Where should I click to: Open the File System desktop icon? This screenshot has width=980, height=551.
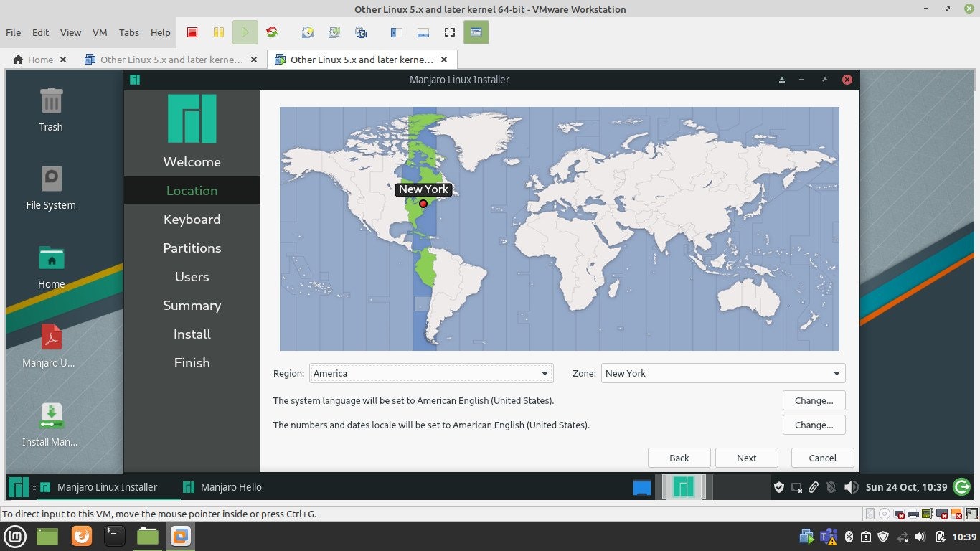51,189
